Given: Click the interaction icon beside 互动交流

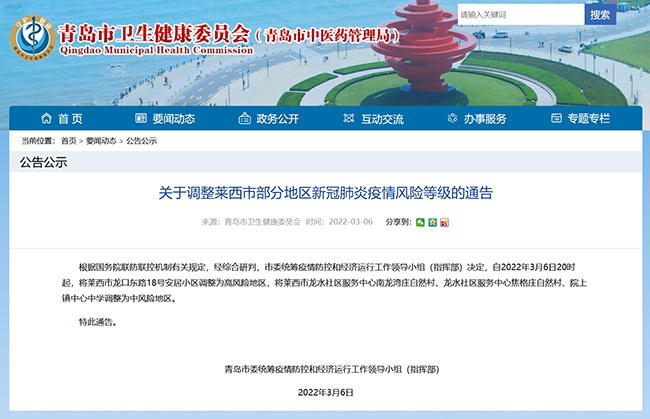Looking at the screenshot, I should [x=349, y=119].
